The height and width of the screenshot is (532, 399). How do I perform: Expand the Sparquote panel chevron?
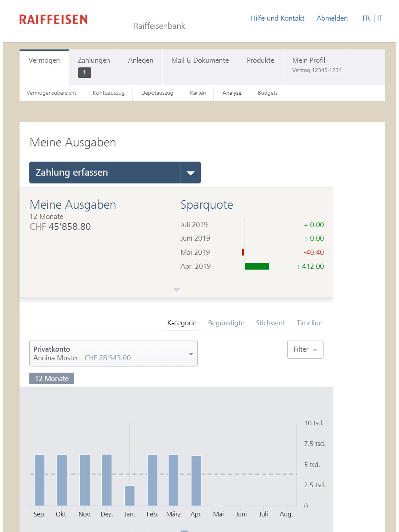tap(176, 290)
